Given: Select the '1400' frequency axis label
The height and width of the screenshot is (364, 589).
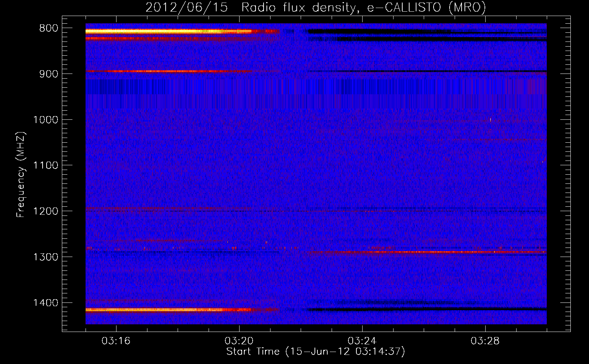Looking at the screenshot, I should point(46,303).
